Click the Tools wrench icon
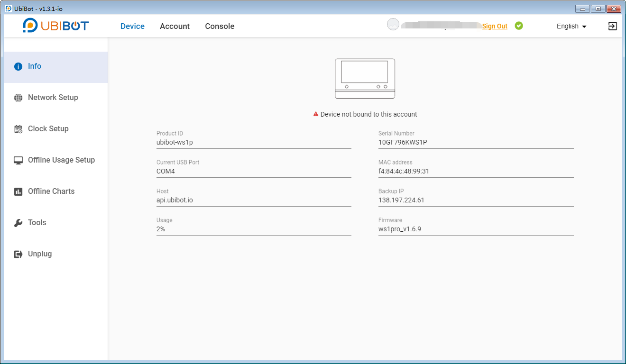626x364 pixels. (18, 223)
